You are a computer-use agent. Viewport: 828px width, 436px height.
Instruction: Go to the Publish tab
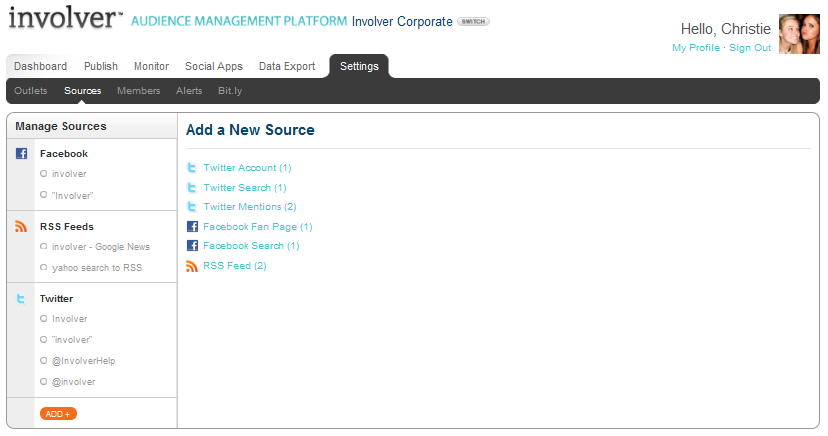(x=101, y=66)
